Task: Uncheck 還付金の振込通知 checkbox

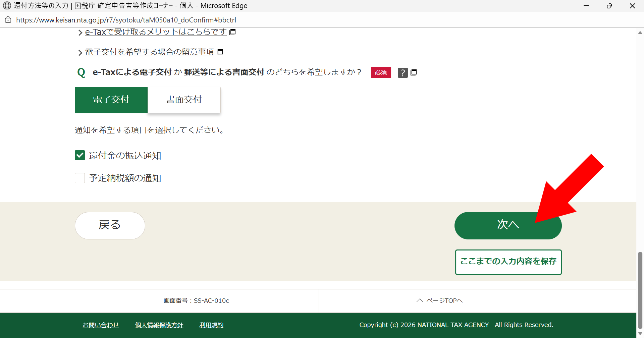Action: tap(80, 155)
